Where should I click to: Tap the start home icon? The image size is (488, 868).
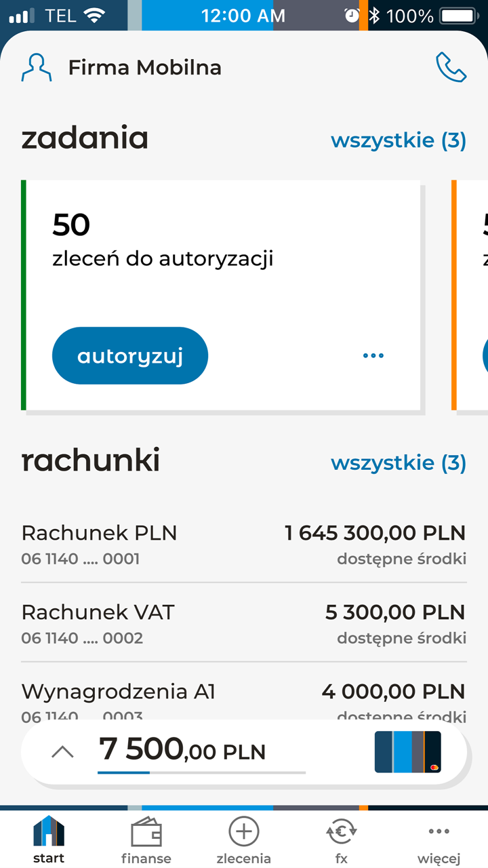[49, 840]
